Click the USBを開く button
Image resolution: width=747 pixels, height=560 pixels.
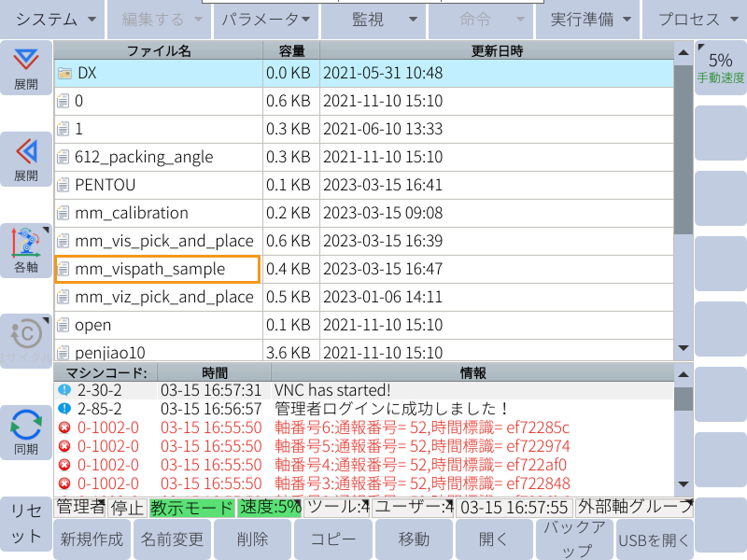655,539
